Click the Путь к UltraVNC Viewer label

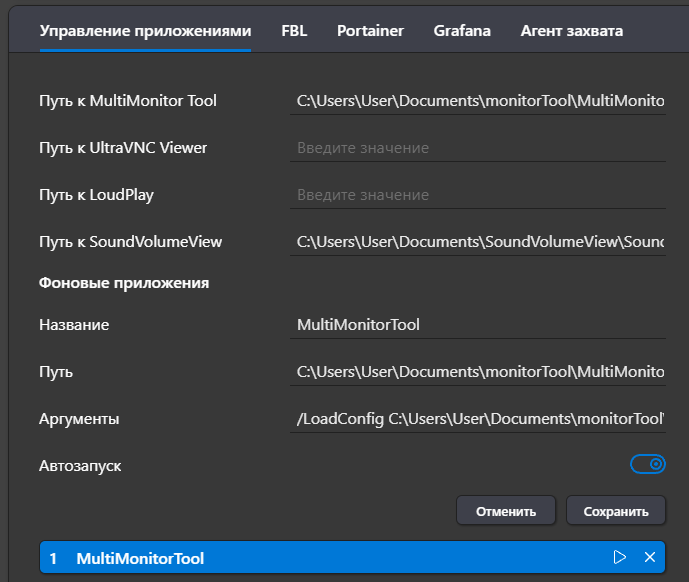point(123,148)
